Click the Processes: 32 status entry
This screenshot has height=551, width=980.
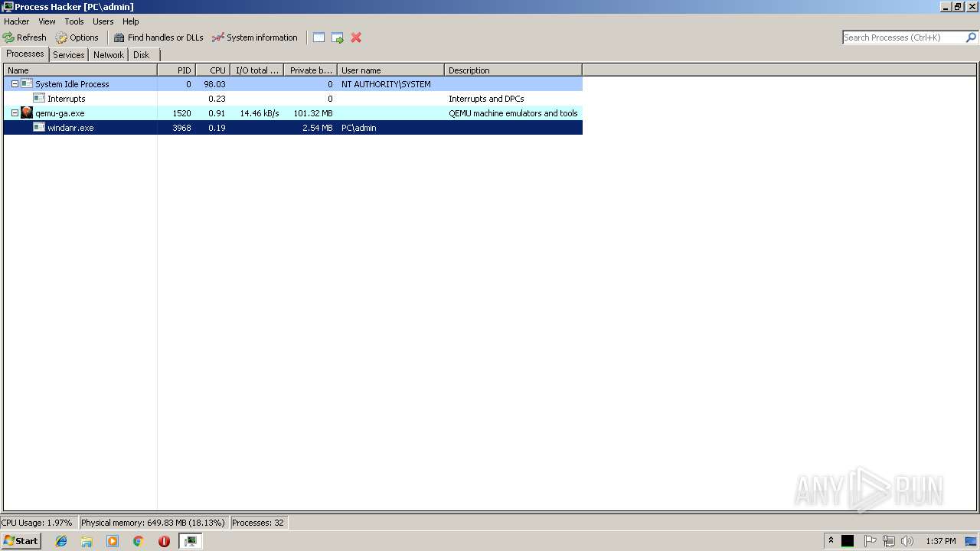258,523
